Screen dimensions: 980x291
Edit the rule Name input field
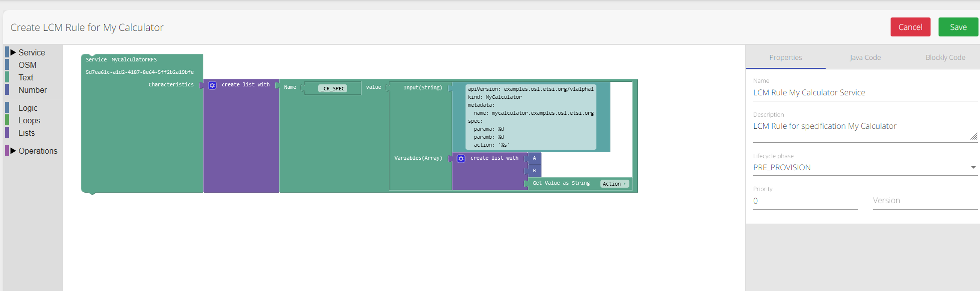[865, 93]
